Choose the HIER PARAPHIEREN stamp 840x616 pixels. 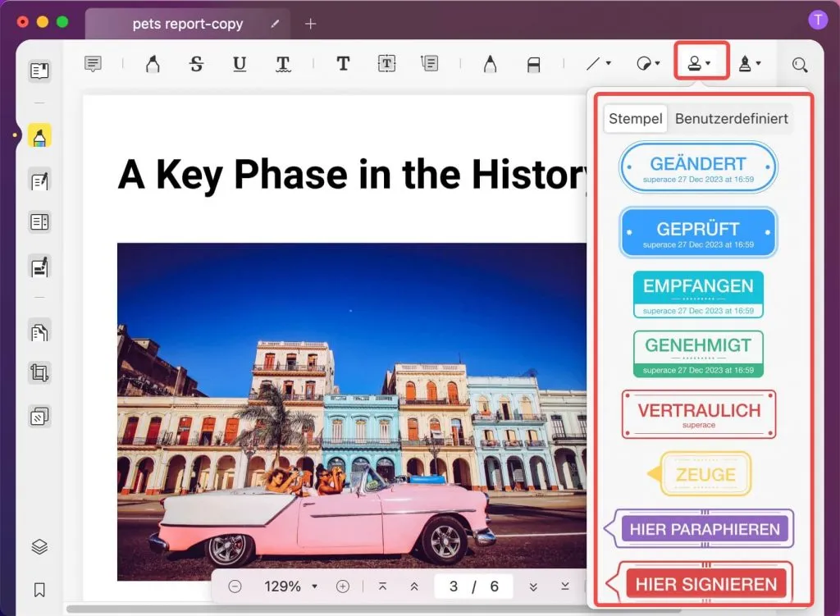pyautogui.click(x=699, y=529)
